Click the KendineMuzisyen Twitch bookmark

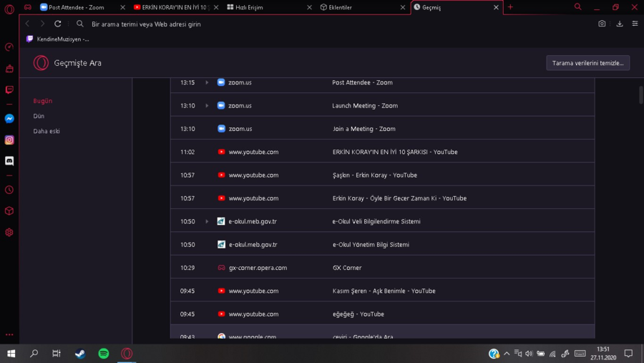[57, 39]
